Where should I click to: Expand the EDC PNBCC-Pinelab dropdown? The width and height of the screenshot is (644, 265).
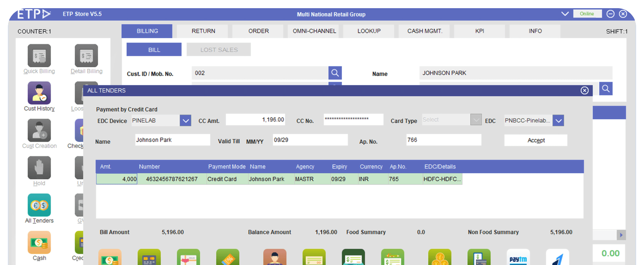pos(558,121)
